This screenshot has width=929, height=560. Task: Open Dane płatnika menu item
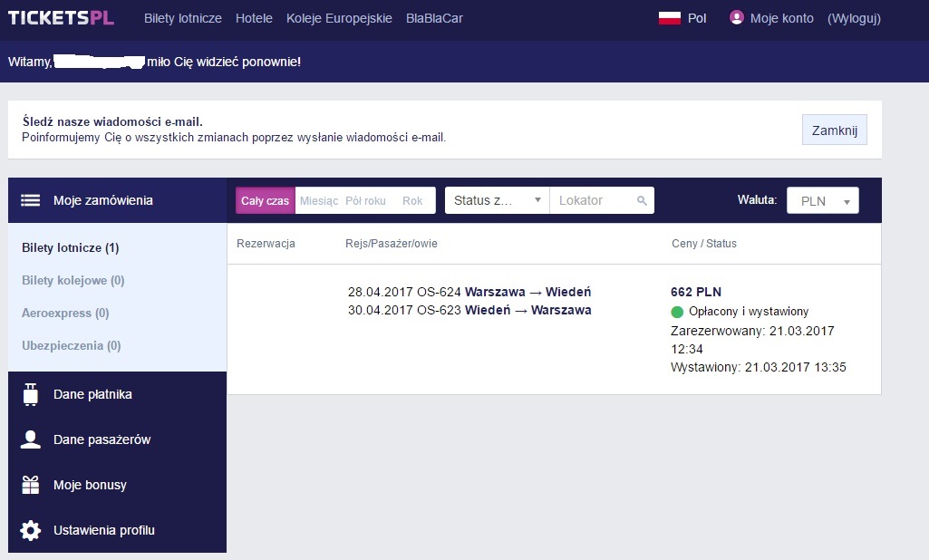117,394
